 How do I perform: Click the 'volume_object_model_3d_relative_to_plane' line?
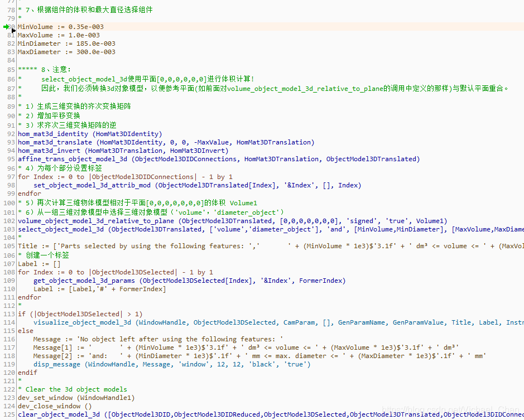point(233,221)
